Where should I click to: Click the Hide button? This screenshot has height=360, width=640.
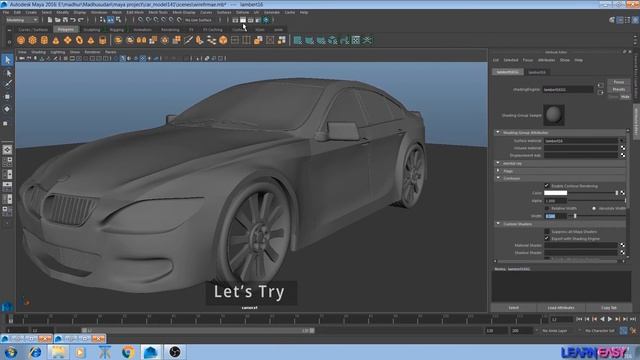(x=625, y=97)
